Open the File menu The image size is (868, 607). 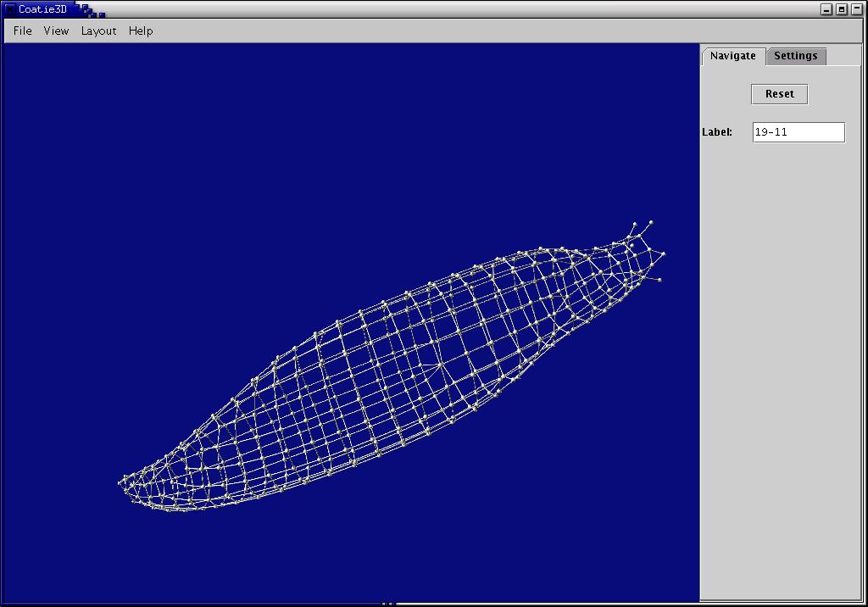[x=22, y=31]
